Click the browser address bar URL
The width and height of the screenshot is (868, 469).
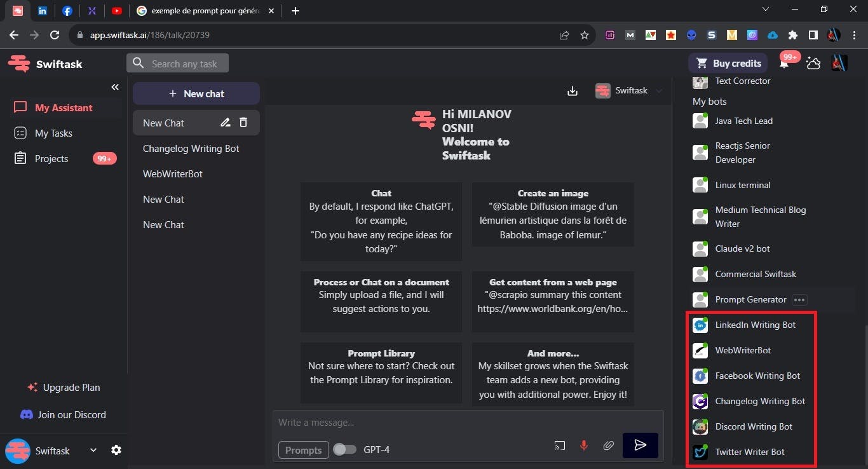150,35
